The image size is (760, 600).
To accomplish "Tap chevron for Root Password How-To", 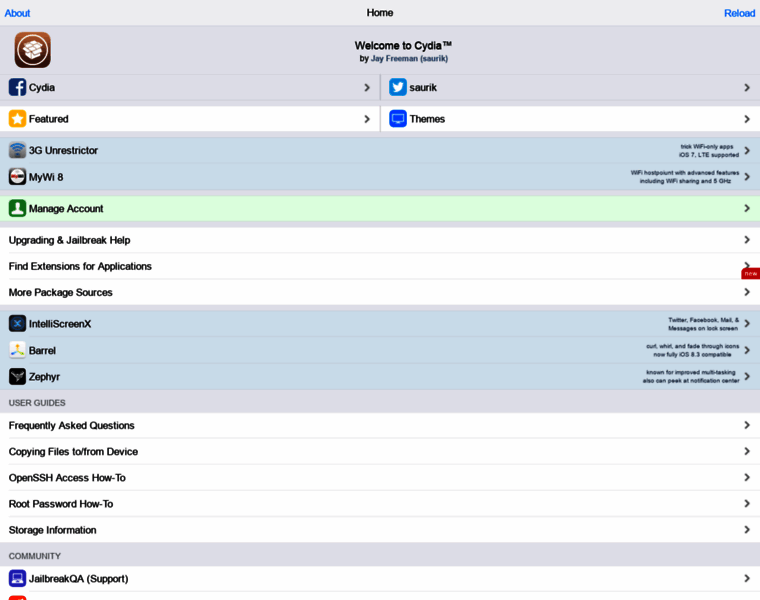I will pos(747,504).
